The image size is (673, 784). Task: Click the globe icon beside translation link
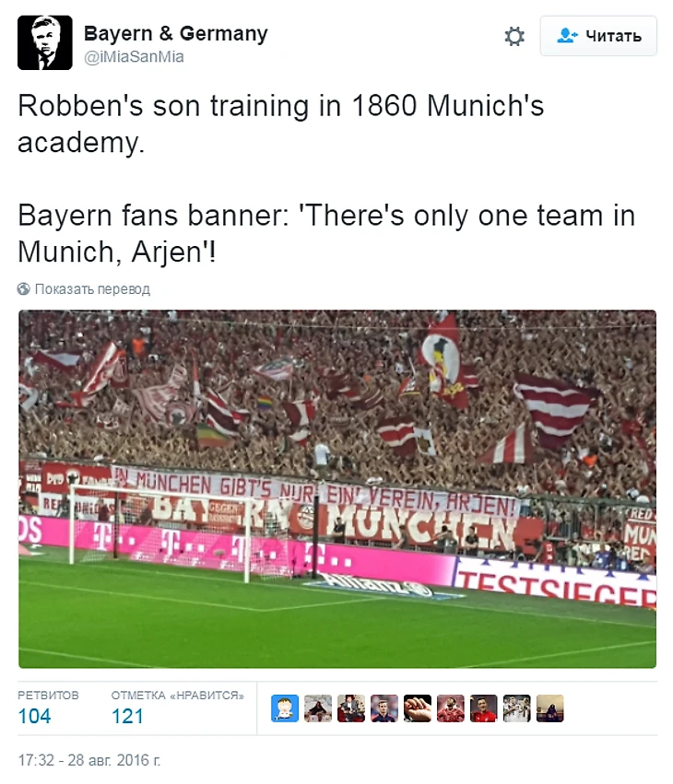point(24,289)
